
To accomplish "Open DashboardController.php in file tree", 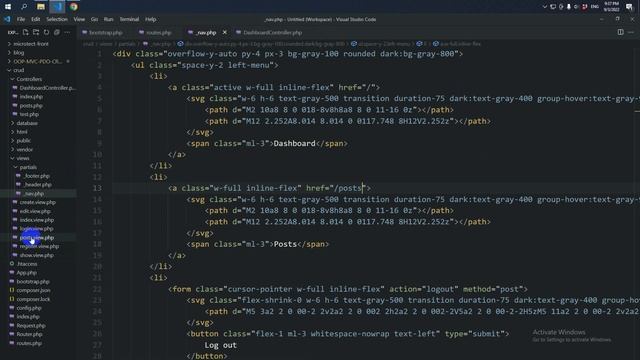I will (x=47, y=88).
